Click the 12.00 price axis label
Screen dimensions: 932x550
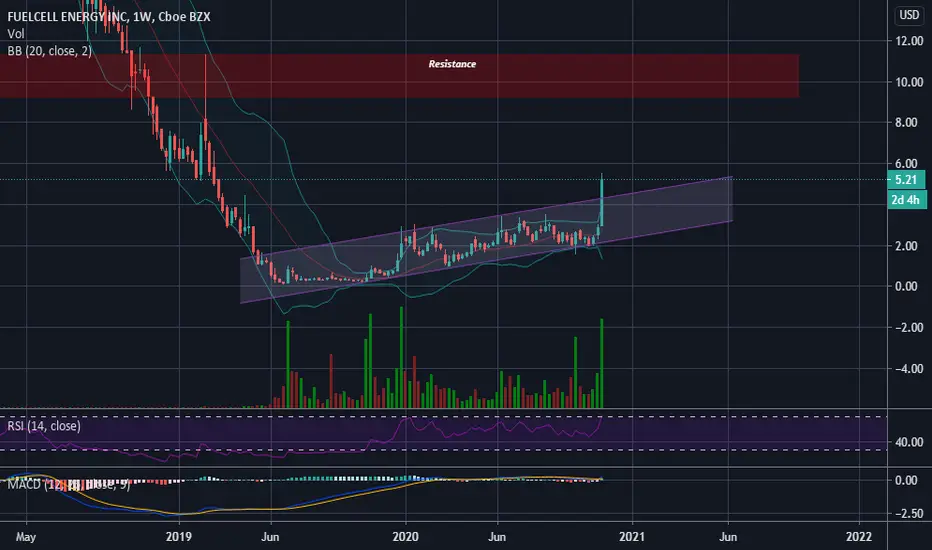[x=909, y=41]
